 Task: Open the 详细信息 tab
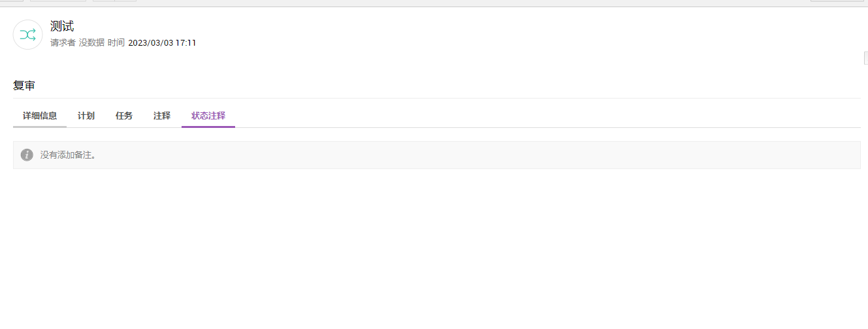[40, 116]
